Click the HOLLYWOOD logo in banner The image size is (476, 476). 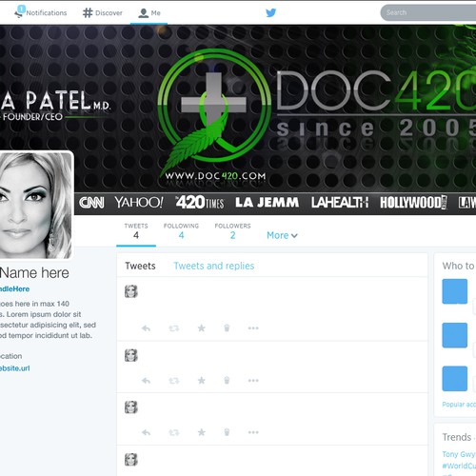414,203
